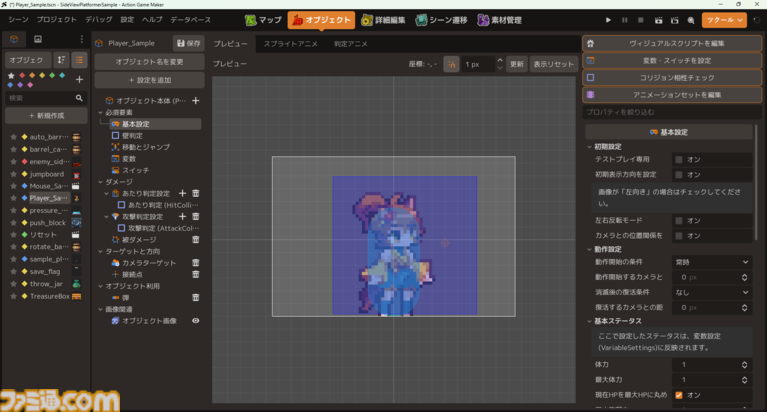
Task: Click the pause button in top toolbar
Action: coord(625,20)
